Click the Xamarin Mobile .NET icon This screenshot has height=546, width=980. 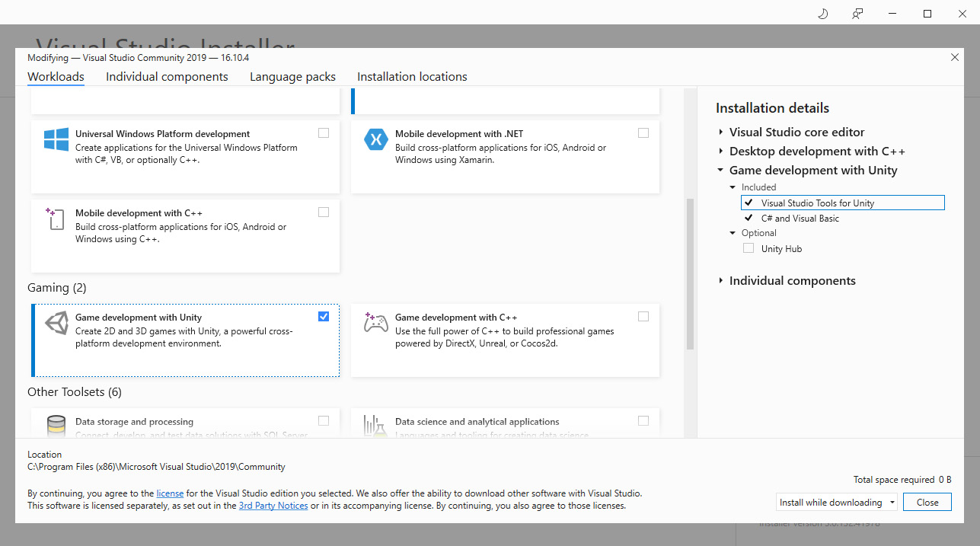376,140
